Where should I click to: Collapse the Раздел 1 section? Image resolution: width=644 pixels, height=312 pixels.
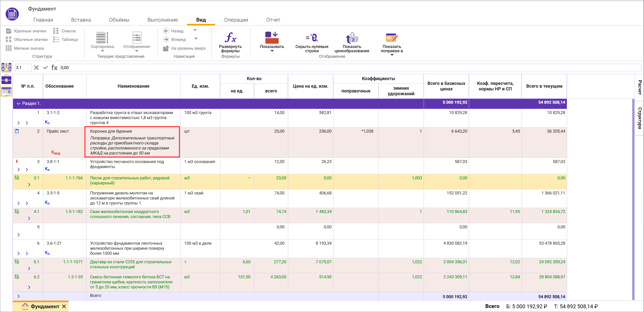pyautogui.click(x=18, y=103)
